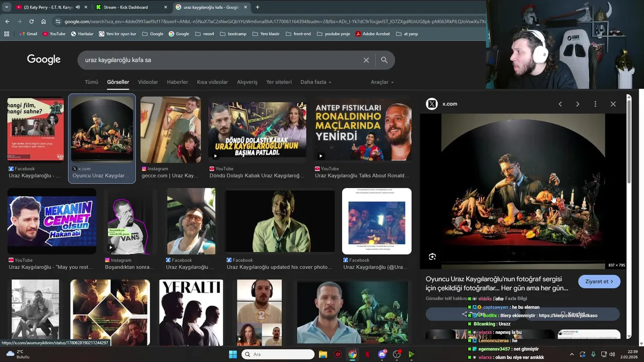This screenshot has width=644, height=362.
Task: Expand the Yeni klasör bookmark folder
Action: [266, 34]
